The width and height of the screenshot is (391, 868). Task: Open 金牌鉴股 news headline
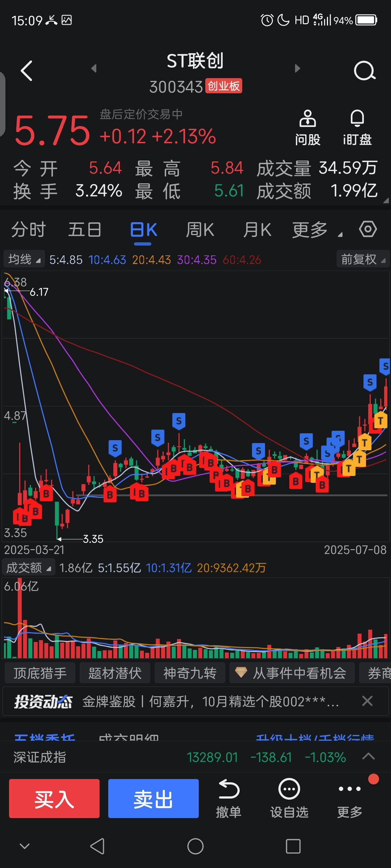coord(211,702)
